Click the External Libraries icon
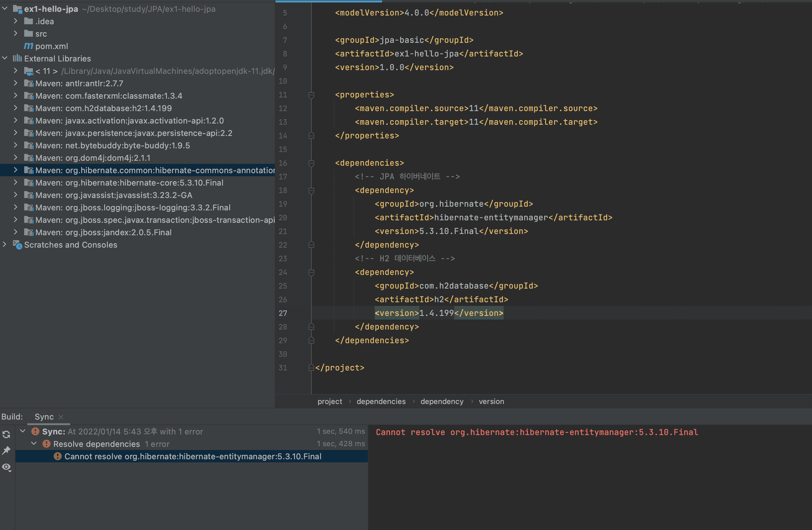The height and width of the screenshot is (530, 812). click(x=17, y=58)
